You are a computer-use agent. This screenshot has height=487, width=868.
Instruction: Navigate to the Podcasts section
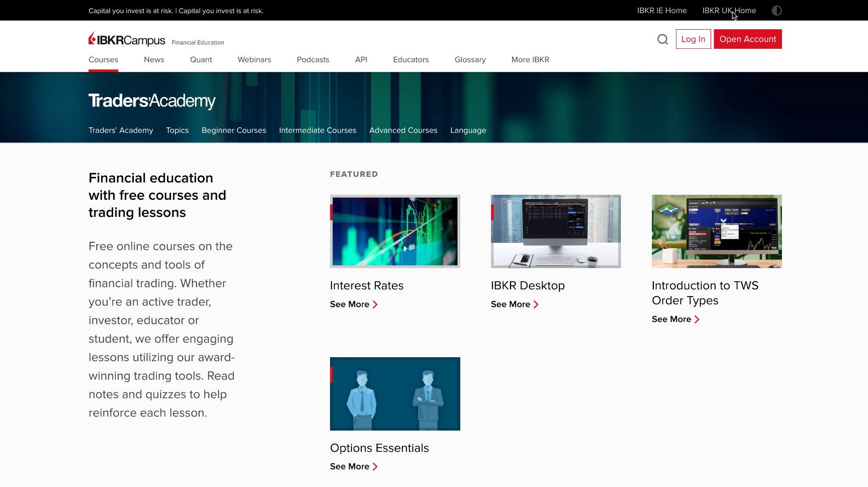[313, 60]
